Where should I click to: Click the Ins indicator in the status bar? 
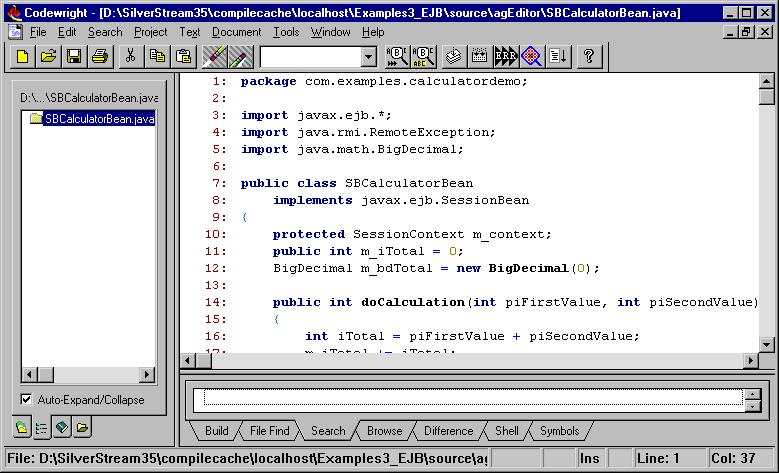[x=589, y=458]
